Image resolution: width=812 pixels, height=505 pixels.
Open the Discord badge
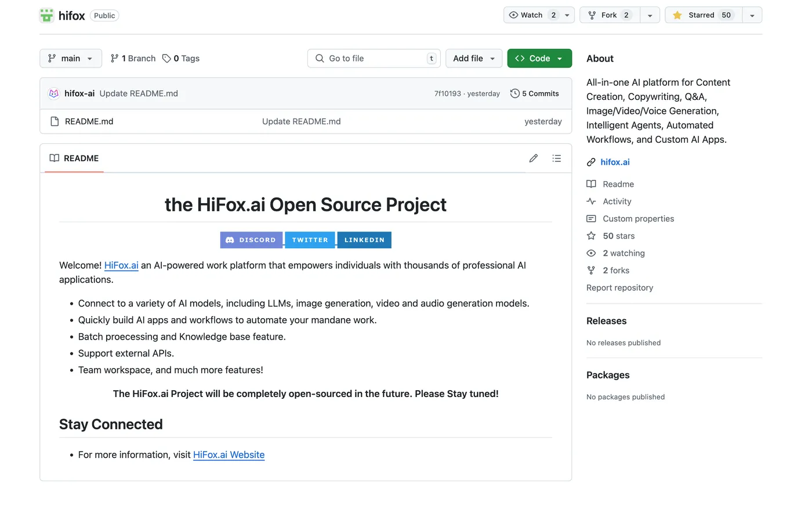click(x=251, y=240)
